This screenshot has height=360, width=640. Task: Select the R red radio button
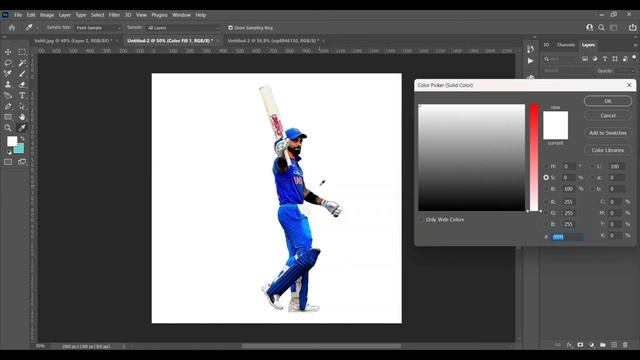(x=546, y=202)
